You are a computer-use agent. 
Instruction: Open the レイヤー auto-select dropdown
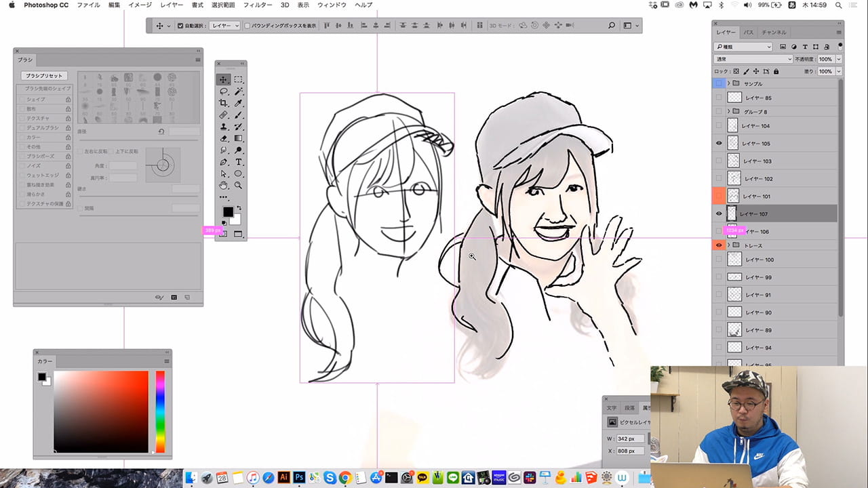tap(224, 26)
